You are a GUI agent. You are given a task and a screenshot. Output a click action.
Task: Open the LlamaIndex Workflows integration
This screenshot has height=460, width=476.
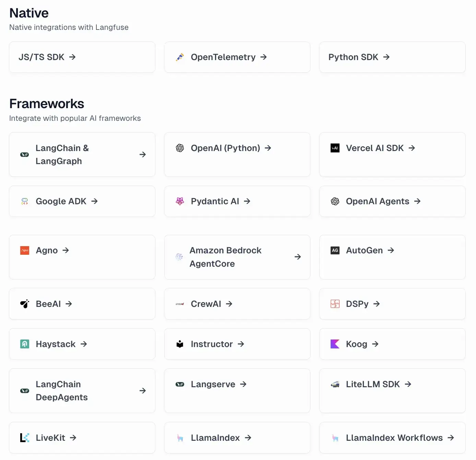coord(394,438)
